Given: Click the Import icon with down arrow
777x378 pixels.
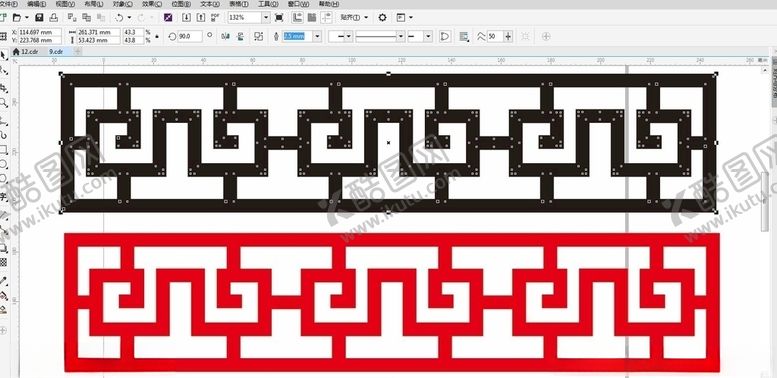Looking at the screenshot, I should (x=186, y=17).
